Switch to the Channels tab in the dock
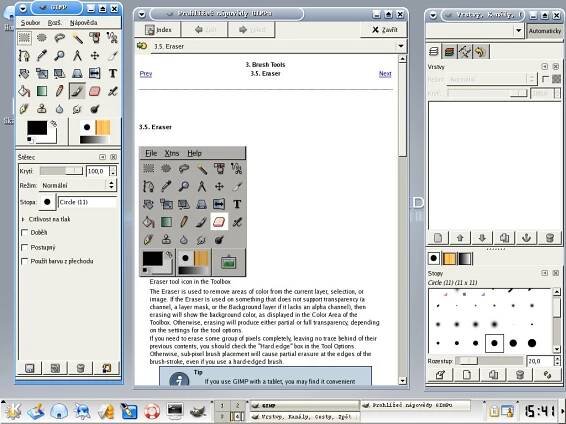 (449, 52)
